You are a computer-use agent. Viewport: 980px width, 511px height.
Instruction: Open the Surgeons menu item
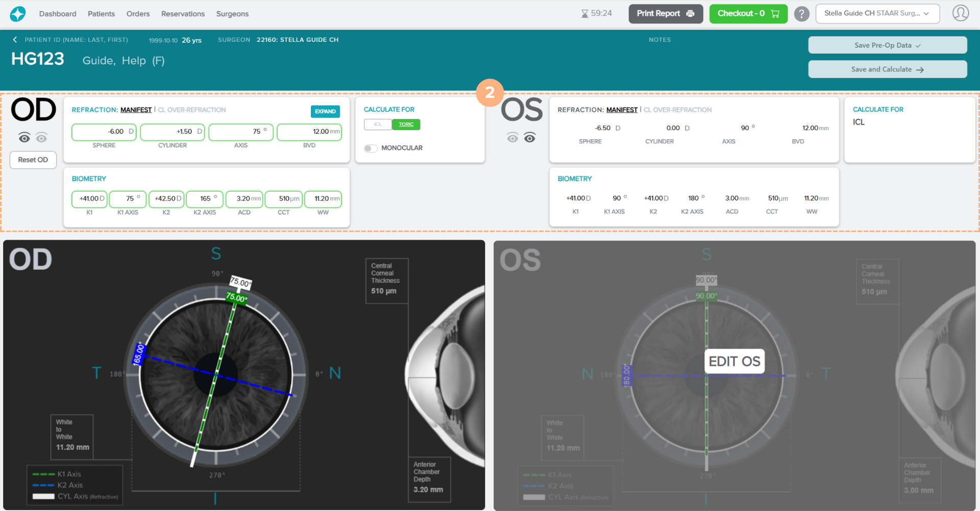click(232, 14)
